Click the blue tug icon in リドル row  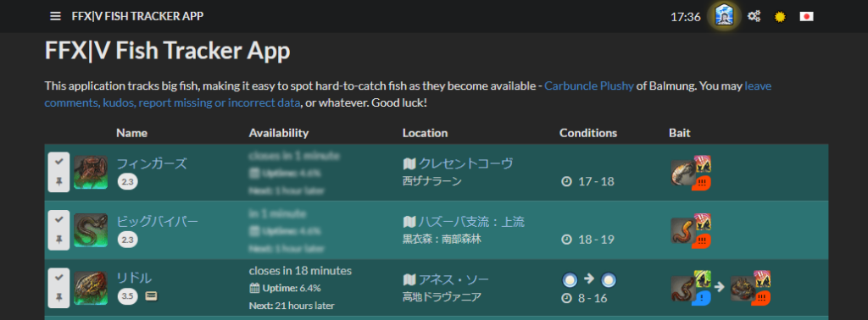pos(702,299)
